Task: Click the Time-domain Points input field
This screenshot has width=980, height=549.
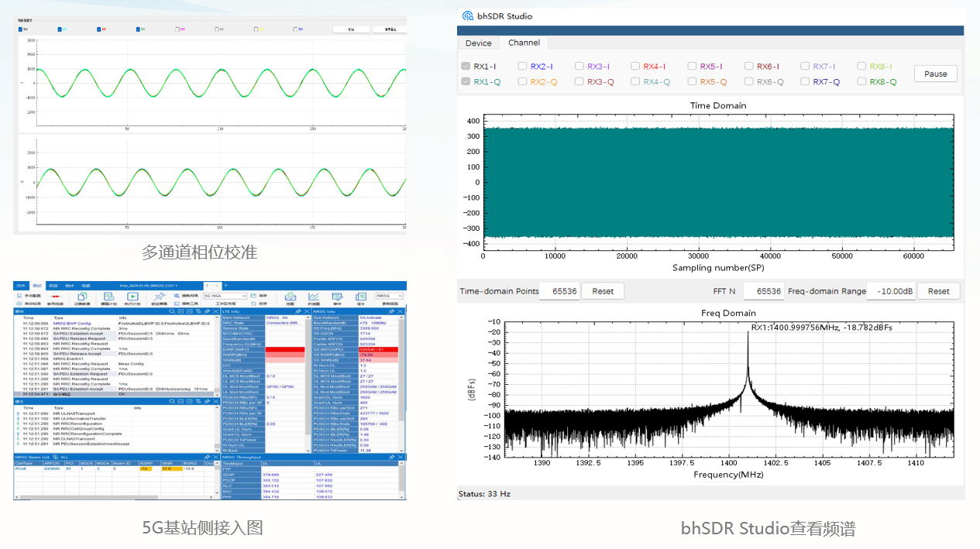Action: click(559, 291)
